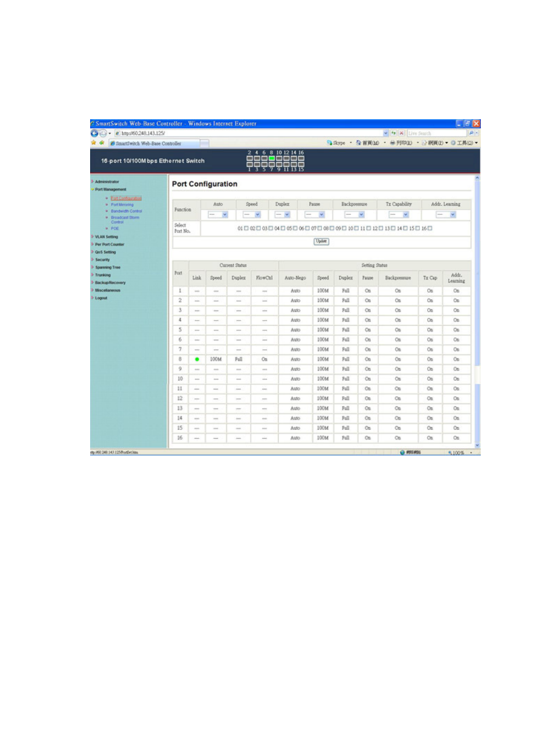Click the IE Forward navigation button
The height and width of the screenshot is (756, 534).
point(102,133)
